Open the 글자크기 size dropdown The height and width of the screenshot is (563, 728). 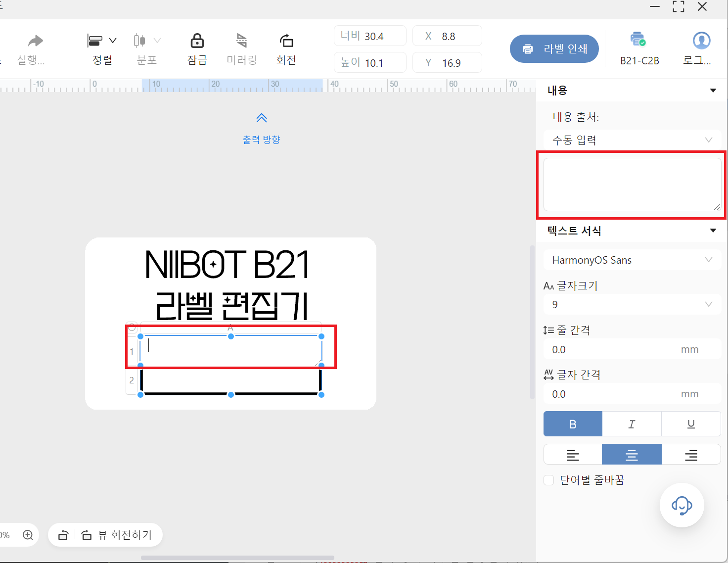point(632,304)
